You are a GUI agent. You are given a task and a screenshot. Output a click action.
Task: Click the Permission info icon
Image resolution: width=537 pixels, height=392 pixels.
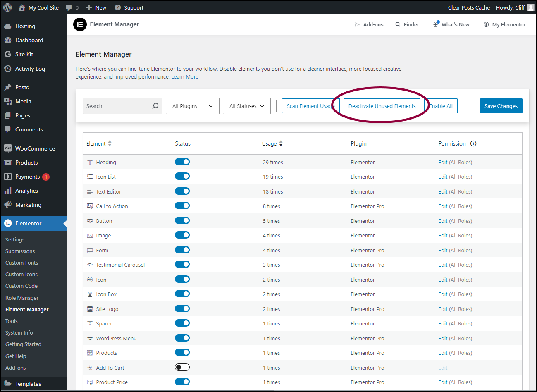(473, 143)
